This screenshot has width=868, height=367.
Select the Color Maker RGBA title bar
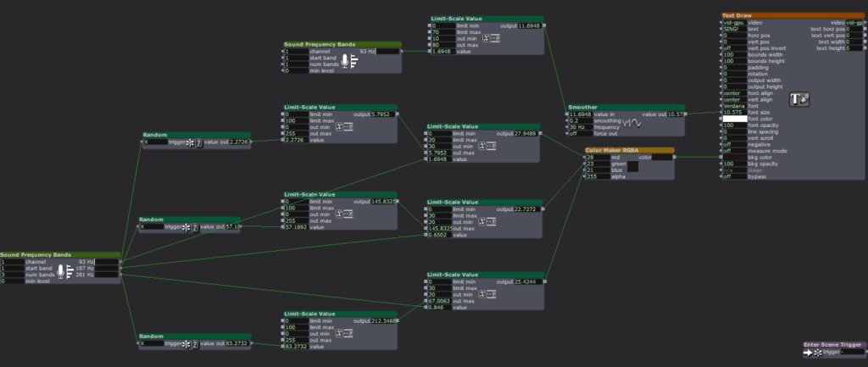tap(630, 150)
